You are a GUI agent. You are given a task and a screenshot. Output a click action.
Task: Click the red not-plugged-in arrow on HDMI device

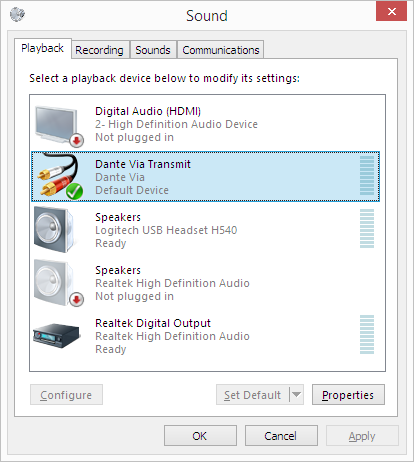(x=77, y=140)
